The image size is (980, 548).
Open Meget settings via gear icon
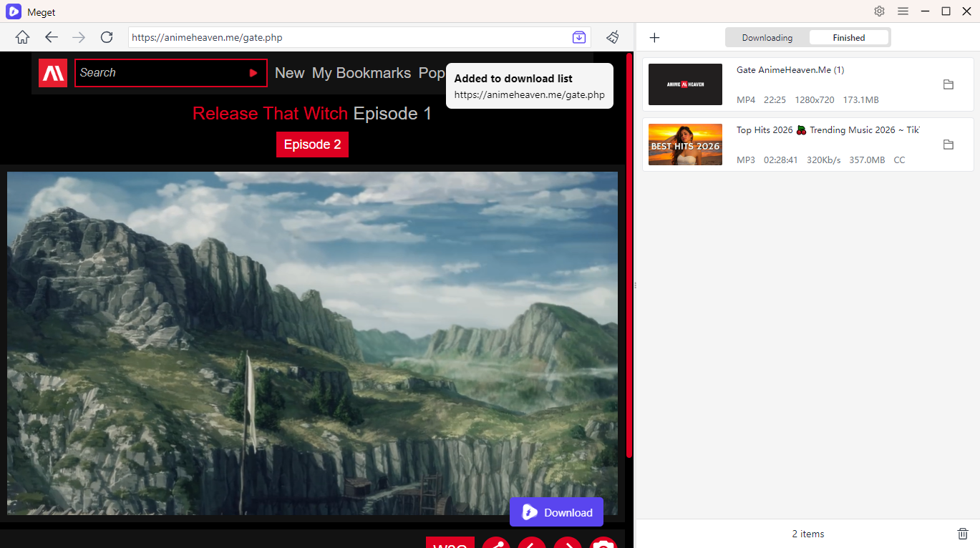click(879, 11)
